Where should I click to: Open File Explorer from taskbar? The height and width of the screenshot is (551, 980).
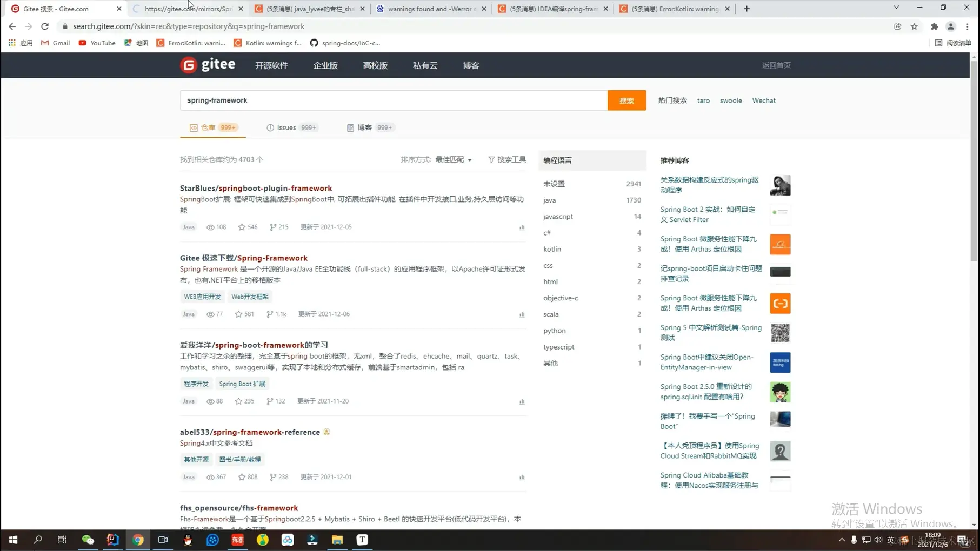(337, 540)
